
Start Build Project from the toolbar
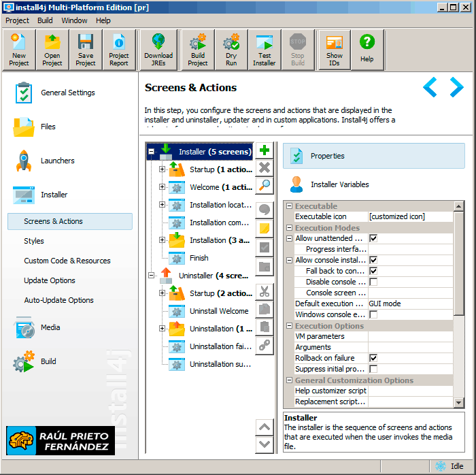coord(198,49)
